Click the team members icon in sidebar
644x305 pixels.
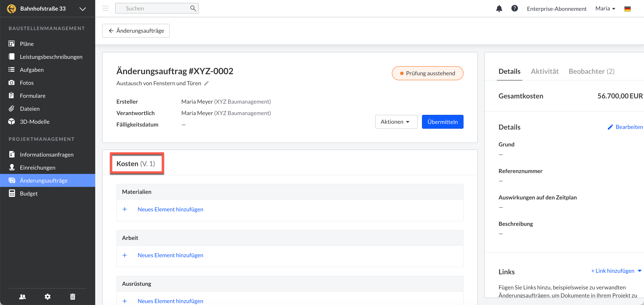pos(23,297)
